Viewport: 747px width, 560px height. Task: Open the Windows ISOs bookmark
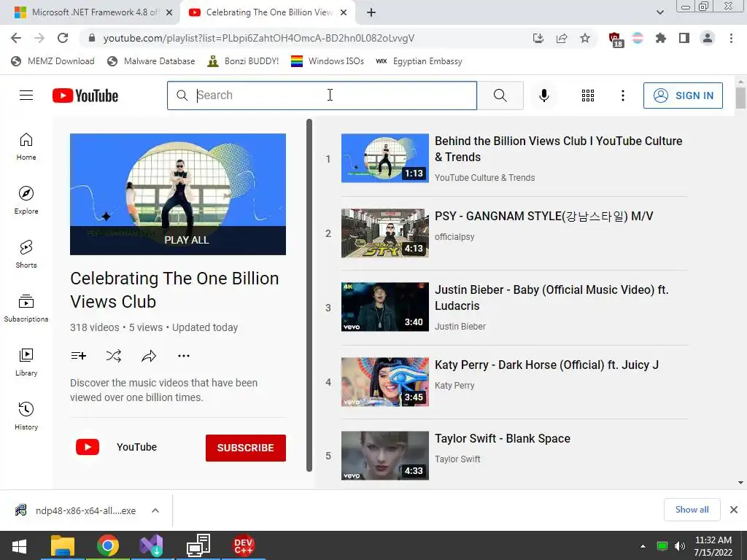(x=328, y=61)
